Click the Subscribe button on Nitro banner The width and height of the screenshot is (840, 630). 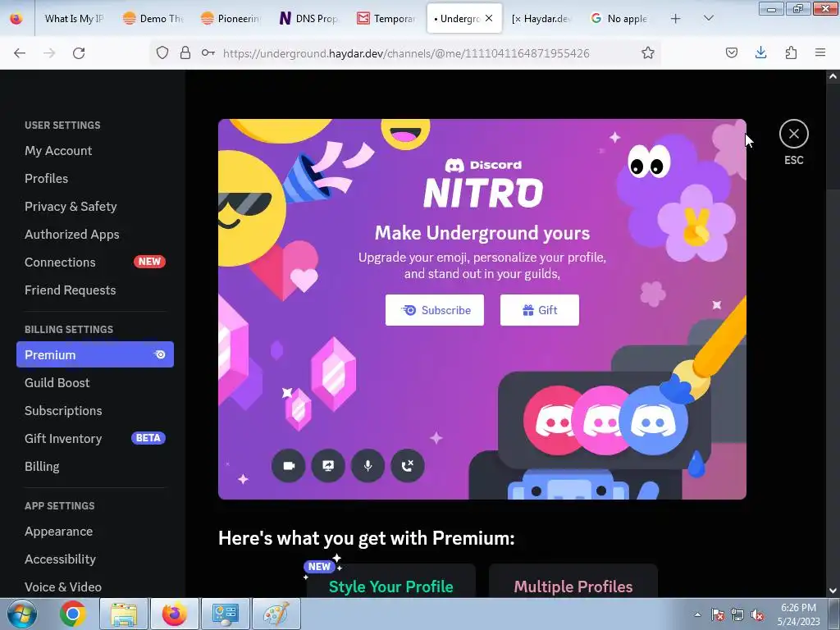435,310
